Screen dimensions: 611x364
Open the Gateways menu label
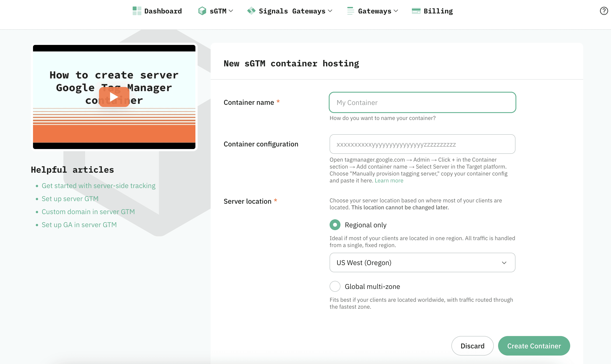375,11
